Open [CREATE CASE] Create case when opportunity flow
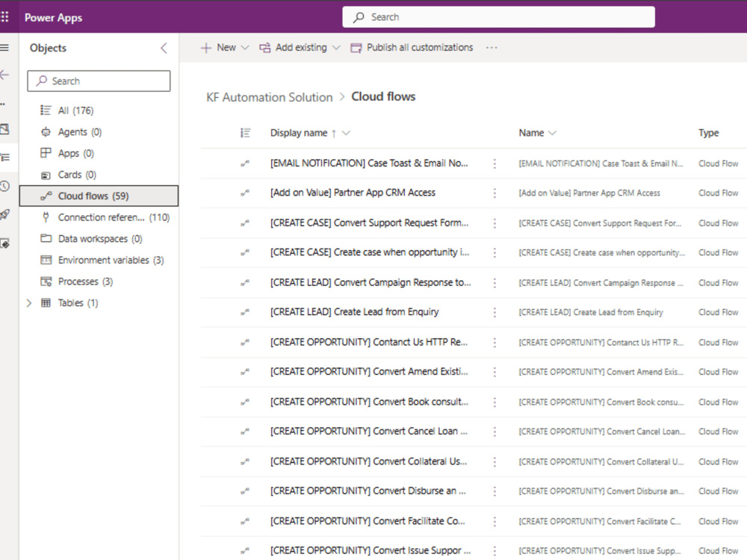This screenshot has height=560, width=747. click(x=370, y=252)
